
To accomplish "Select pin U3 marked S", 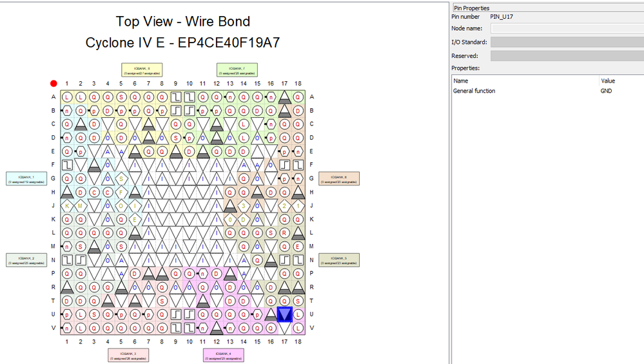I will click(94, 314).
